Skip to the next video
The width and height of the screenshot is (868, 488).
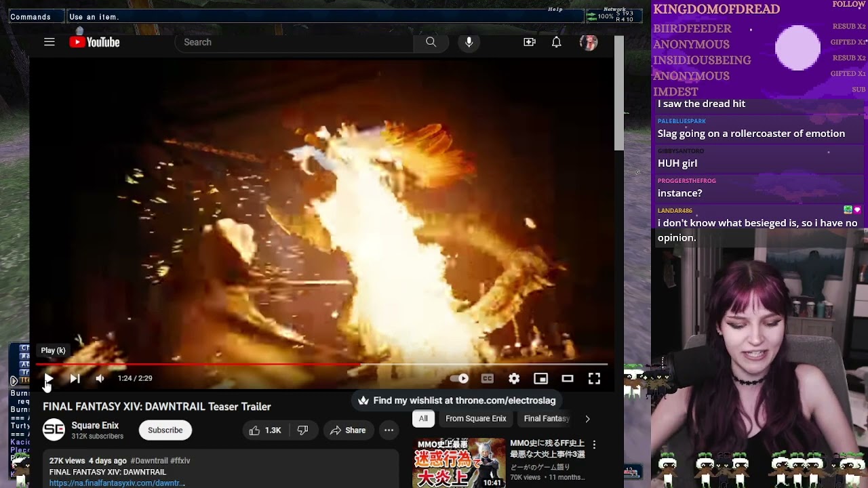coord(75,378)
